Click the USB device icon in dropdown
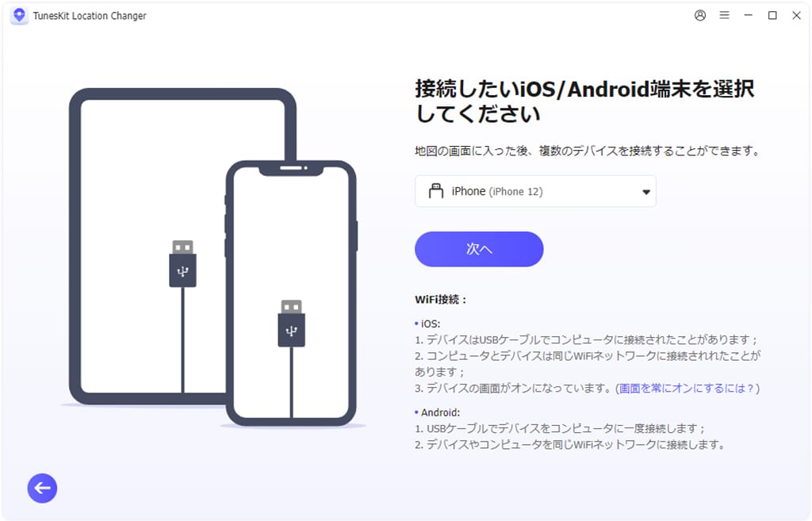Viewport: 812px width, 521px height. (x=436, y=191)
